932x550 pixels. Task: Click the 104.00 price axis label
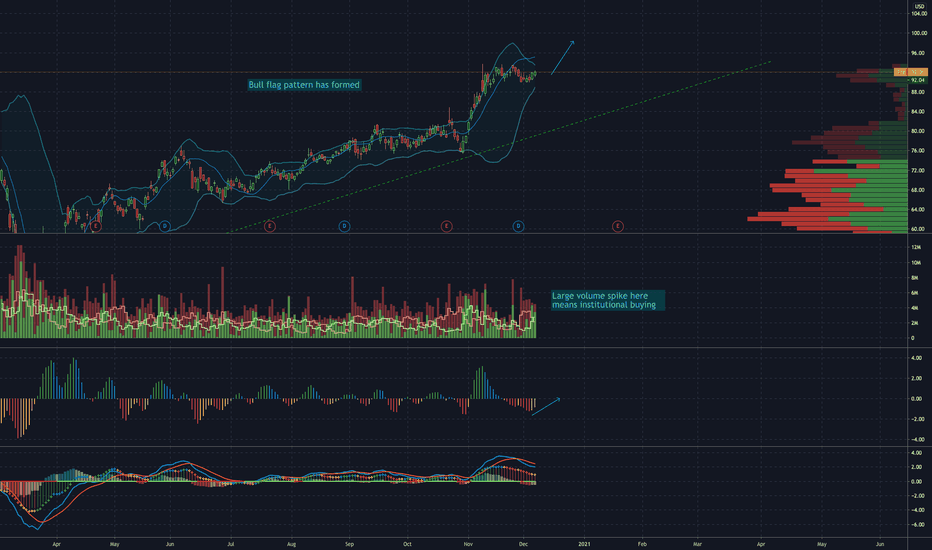(918, 14)
